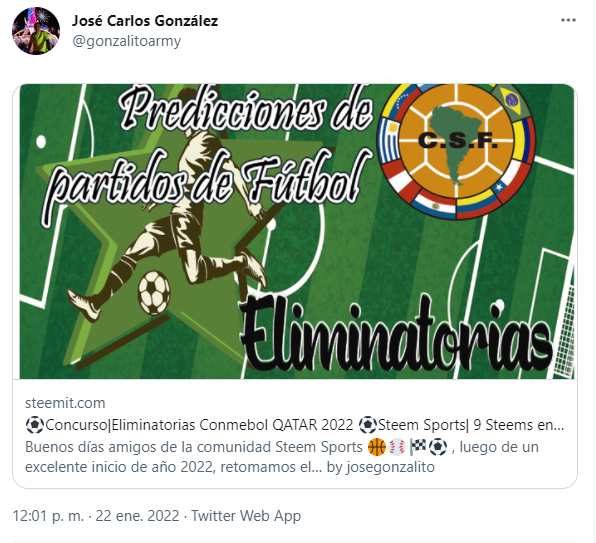
Task: Click the soccer ball emoji before Steem Sports
Action: tap(368, 425)
